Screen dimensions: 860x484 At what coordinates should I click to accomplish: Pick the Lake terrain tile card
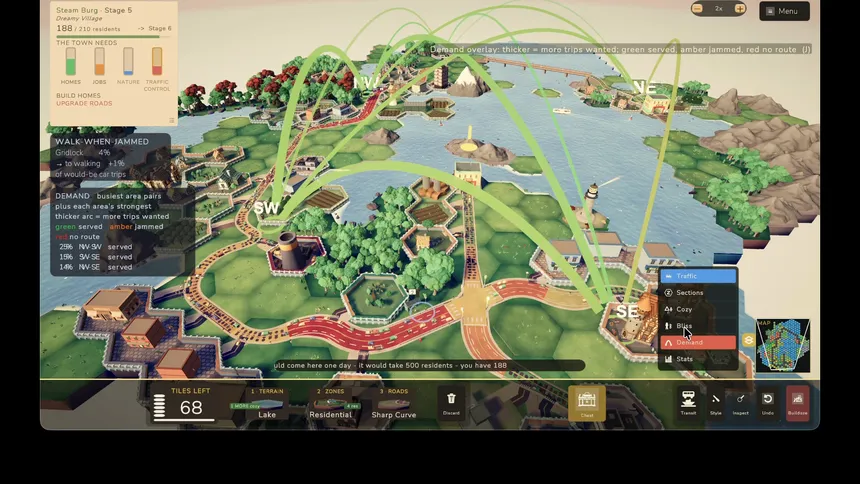pyautogui.click(x=267, y=404)
